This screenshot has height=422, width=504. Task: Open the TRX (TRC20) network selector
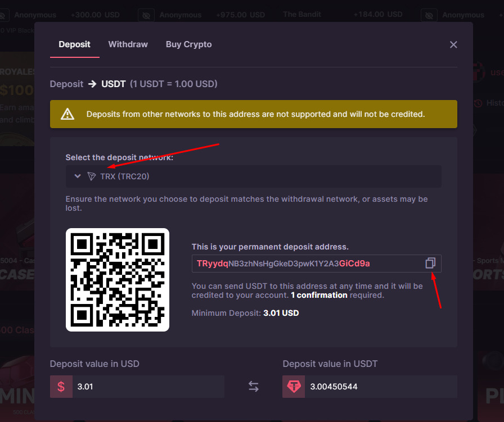point(253,176)
